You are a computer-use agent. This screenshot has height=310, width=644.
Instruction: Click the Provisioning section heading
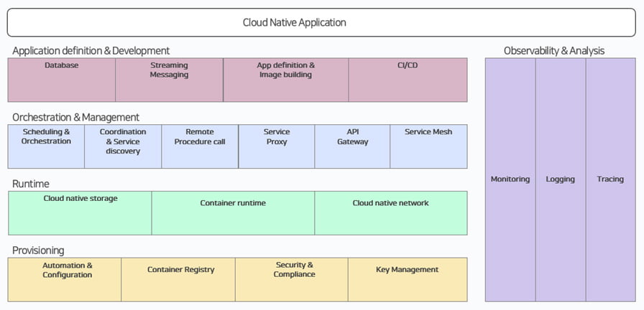[x=38, y=250]
